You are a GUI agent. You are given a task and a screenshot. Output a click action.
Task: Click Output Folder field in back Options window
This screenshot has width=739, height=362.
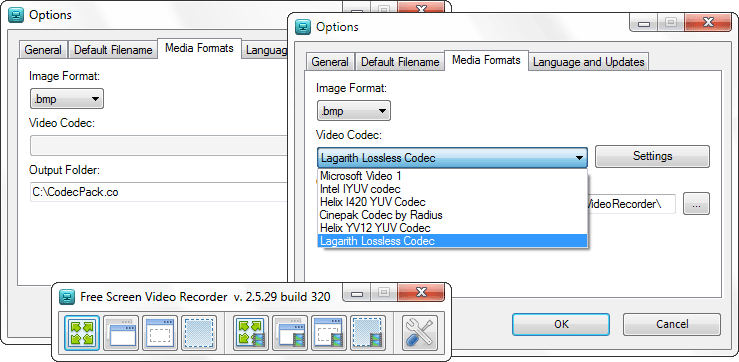(159, 192)
